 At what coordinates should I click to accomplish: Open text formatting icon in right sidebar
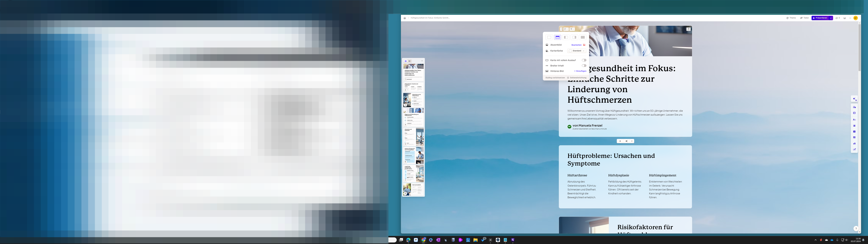[x=854, y=120]
